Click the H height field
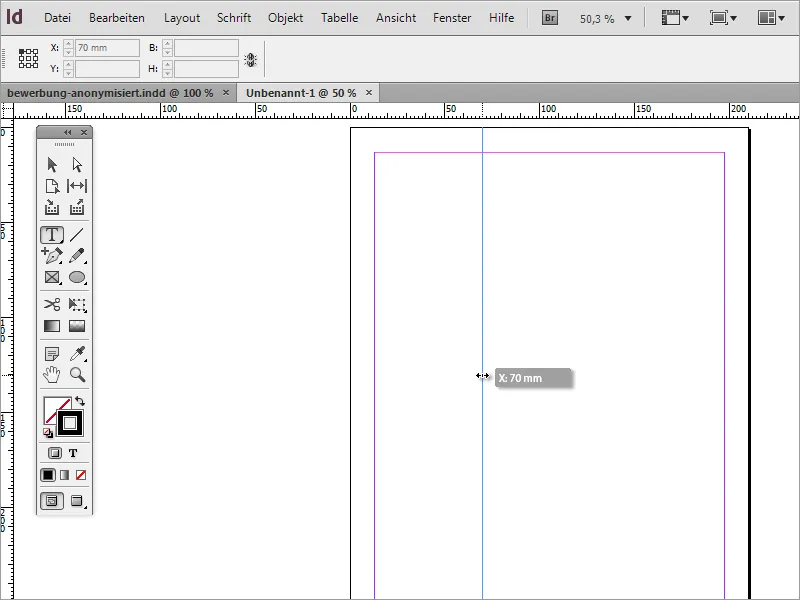 (x=206, y=69)
